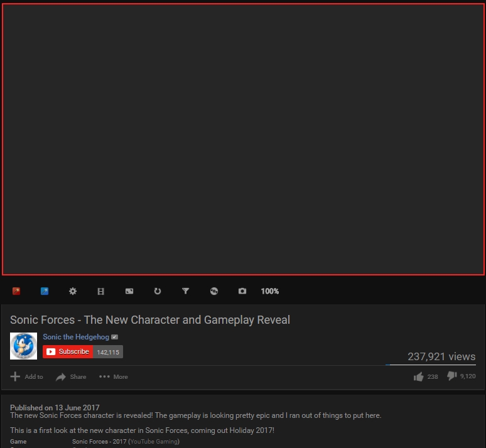
Task: Click the 238 likes count
Action: coord(433,376)
